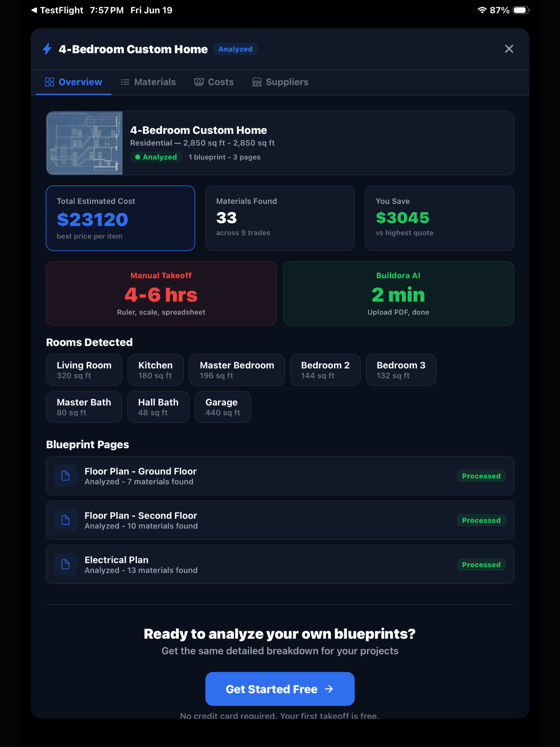Click the Overview grid icon
The height and width of the screenshot is (747, 560).
click(x=50, y=82)
